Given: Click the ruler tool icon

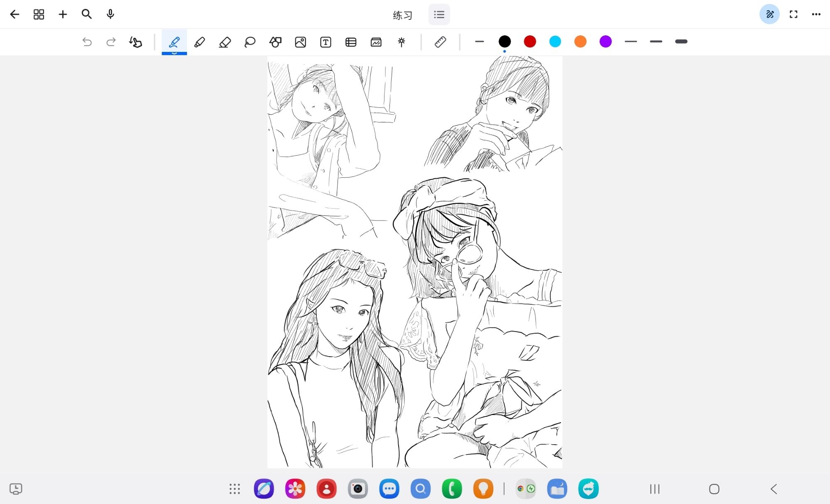Looking at the screenshot, I should tap(440, 42).
